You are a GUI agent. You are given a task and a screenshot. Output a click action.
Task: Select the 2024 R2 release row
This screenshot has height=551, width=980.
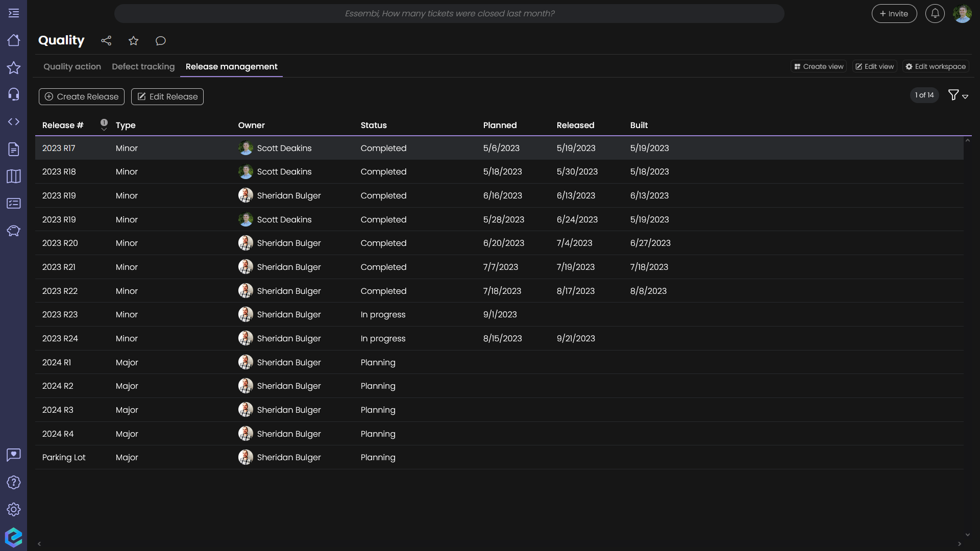(499, 386)
